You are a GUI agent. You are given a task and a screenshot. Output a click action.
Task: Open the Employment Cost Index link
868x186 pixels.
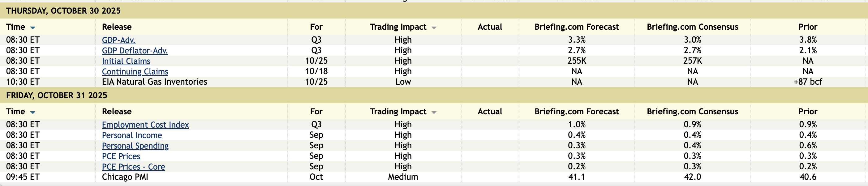pyautogui.click(x=145, y=125)
